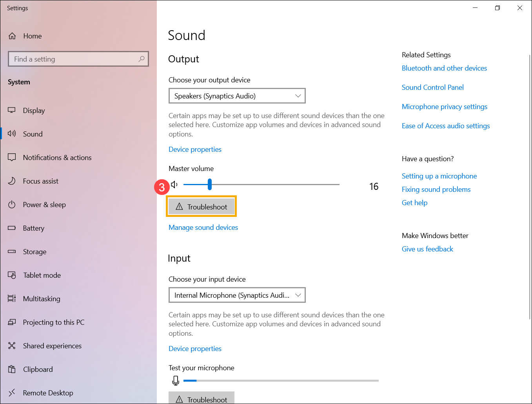Open Focus assist via its moon icon

tap(11, 181)
